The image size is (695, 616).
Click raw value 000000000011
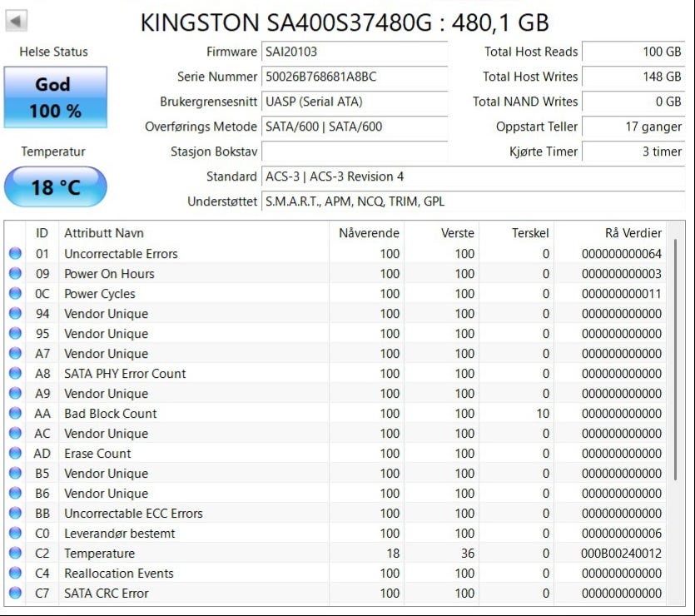622,294
